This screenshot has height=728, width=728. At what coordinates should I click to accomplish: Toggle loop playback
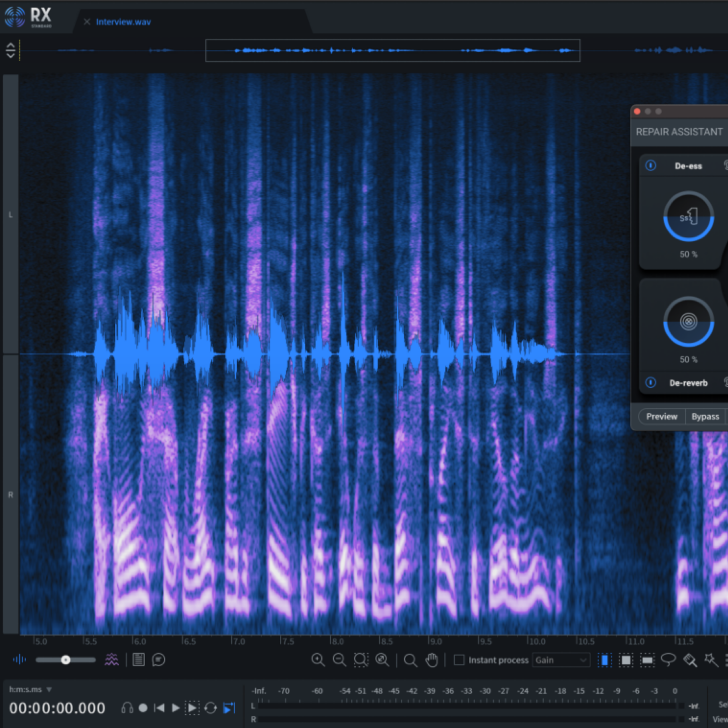[210, 708]
